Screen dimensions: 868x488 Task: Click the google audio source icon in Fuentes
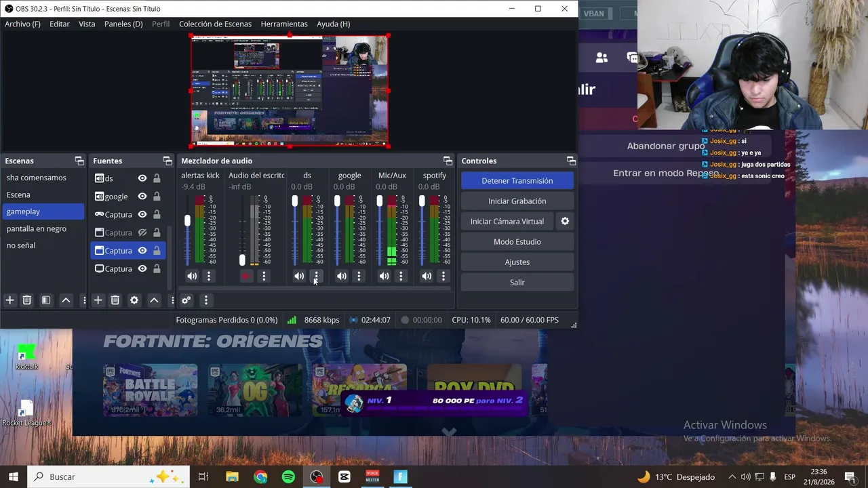tap(99, 197)
